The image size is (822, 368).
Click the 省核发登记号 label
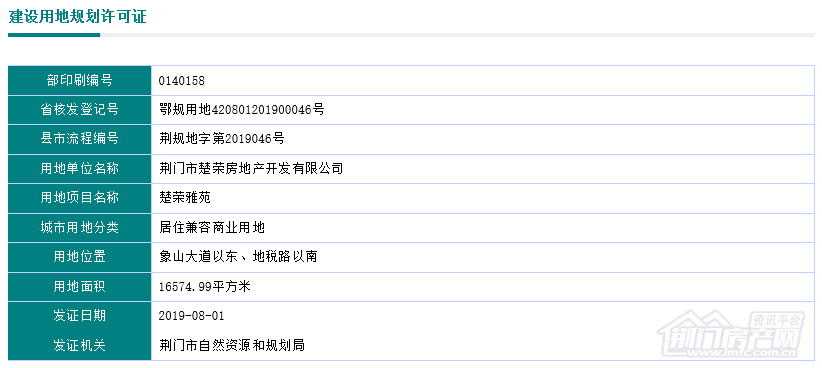click(x=80, y=110)
